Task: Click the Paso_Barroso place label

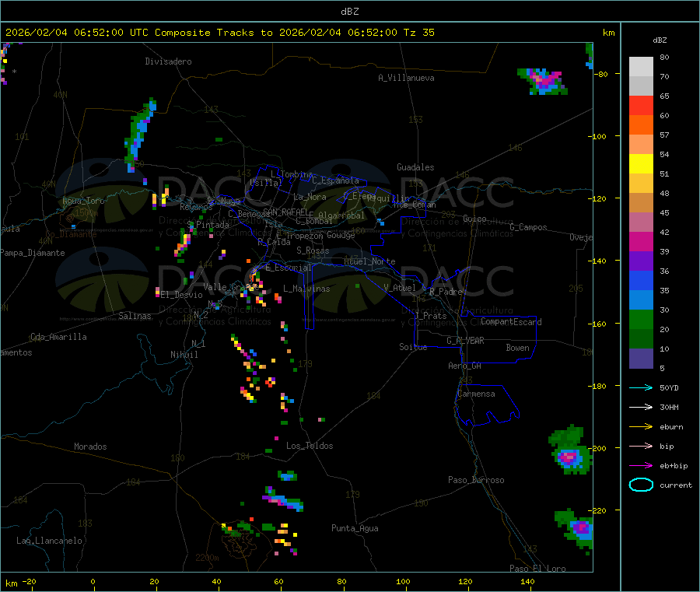Action: tap(476, 481)
